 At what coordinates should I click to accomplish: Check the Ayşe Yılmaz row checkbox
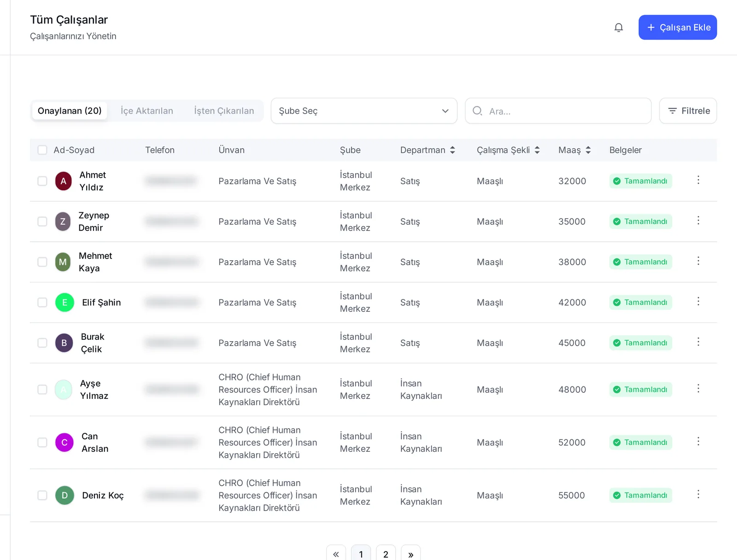click(42, 390)
